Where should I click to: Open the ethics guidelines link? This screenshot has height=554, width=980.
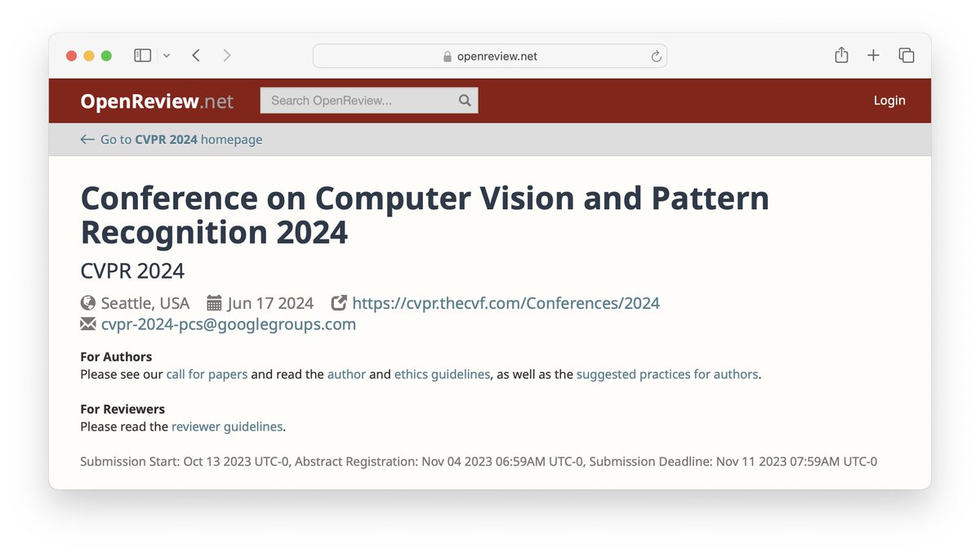coord(442,374)
